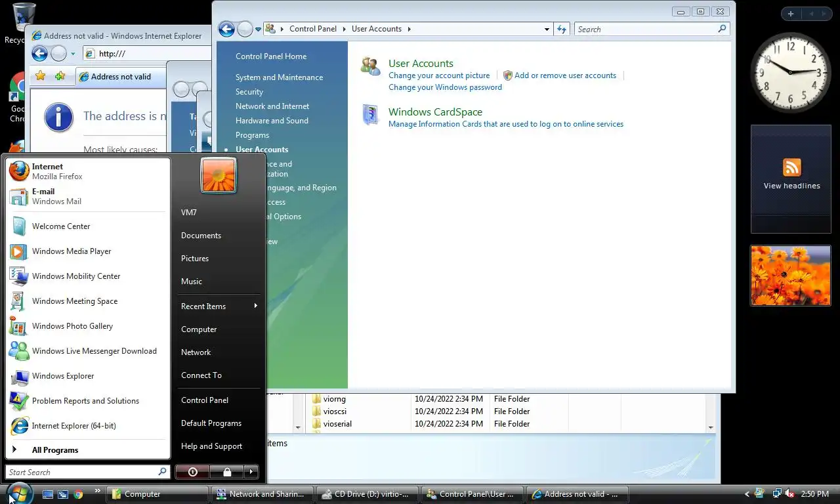
Task: Open Programs category in sidebar
Action: pyautogui.click(x=252, y=135)
